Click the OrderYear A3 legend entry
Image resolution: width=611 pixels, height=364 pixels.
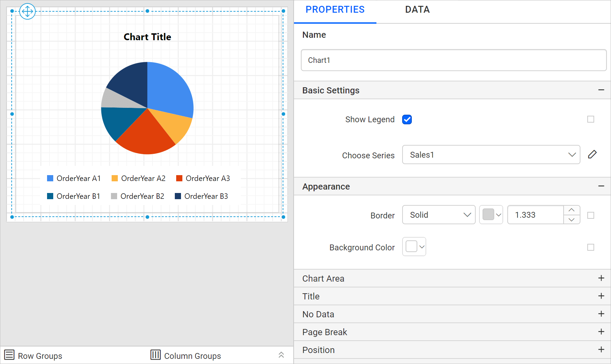tap(203, 179)
